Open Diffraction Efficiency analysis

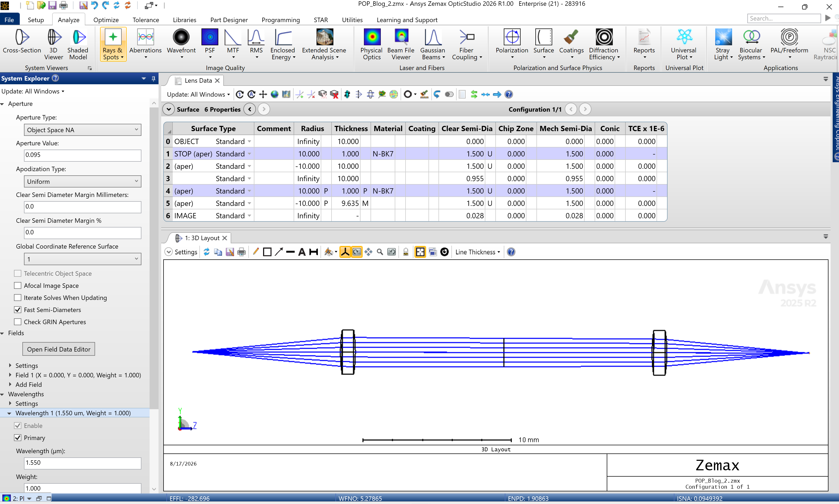coord(604,44)
